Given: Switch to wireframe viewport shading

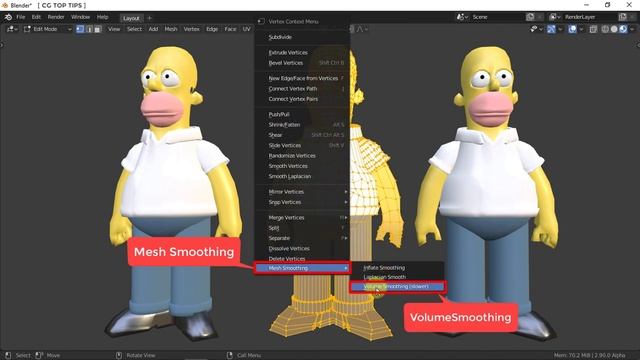Looking at the screenshot, I should (x=605, y=29).
